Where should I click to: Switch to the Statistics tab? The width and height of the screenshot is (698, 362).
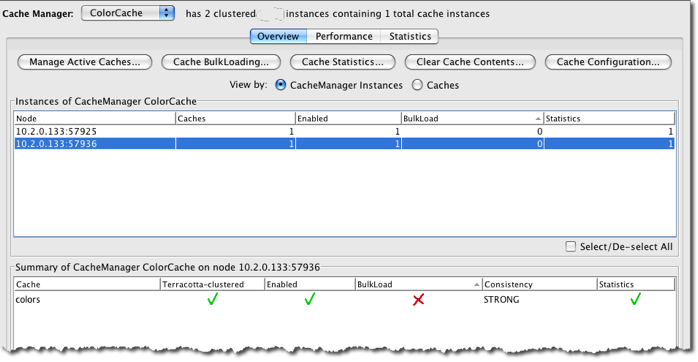click(410, 36)
